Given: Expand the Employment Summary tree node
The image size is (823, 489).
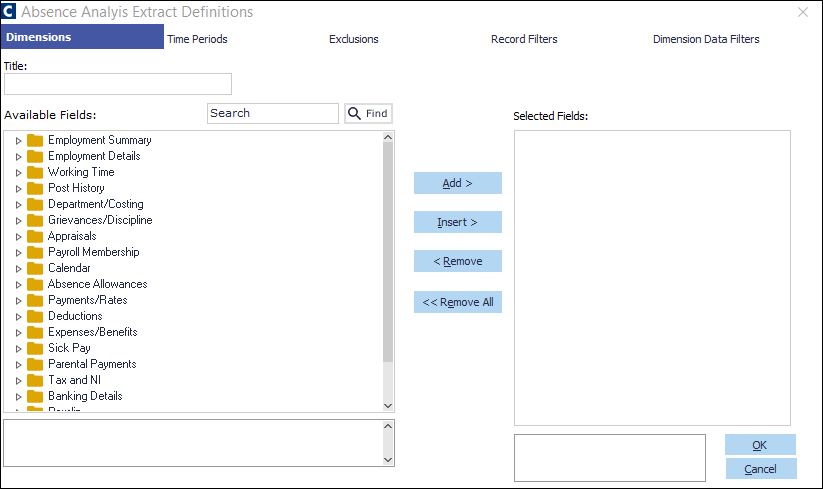Looking at the screenshot, I should pyautogui.click(x=18, y=141).
